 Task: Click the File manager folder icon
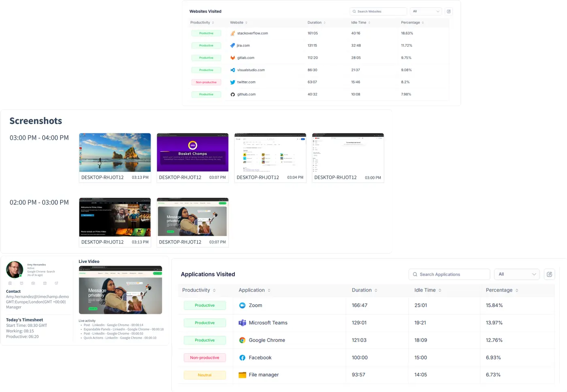(x=242, y=375)
